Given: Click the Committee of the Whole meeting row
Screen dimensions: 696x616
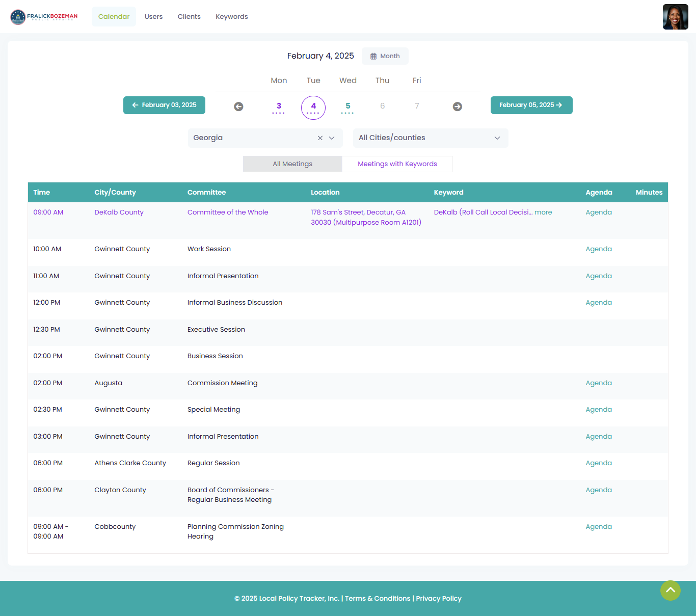Looking at the screenshot, I should (228, 212).
